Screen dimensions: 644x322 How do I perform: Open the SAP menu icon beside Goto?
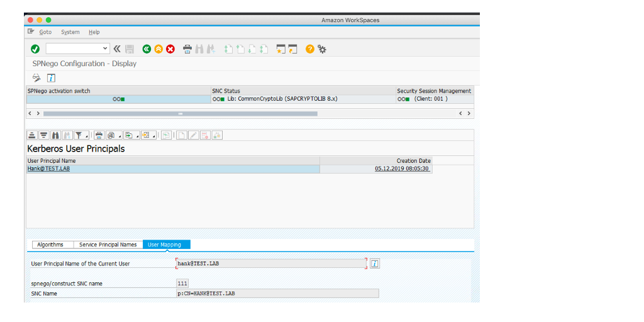pyautogui.click(x=31, y=31)
